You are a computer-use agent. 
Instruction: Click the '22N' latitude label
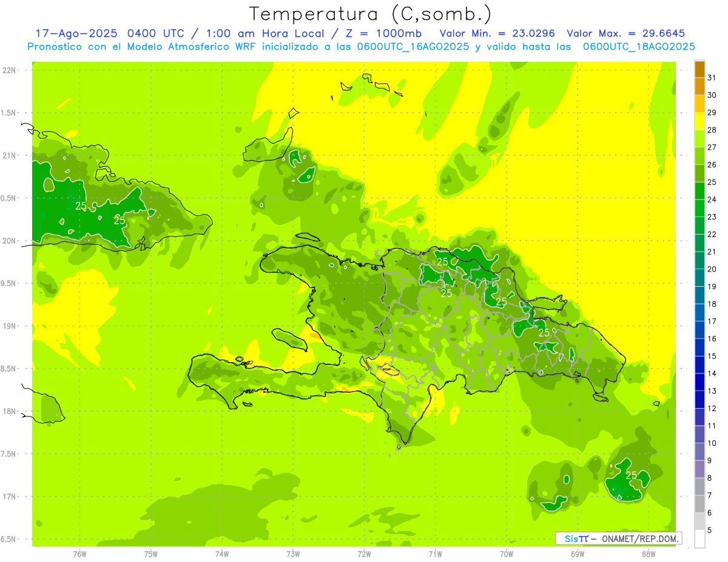(10, 70)
